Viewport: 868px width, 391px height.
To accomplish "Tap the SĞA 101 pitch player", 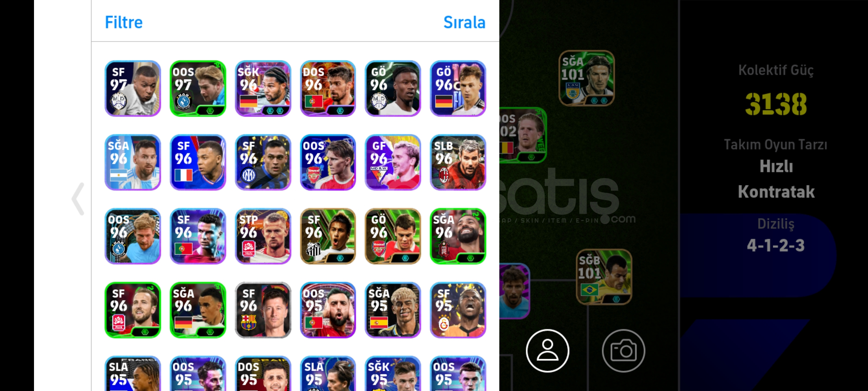I will coord(587,78).
